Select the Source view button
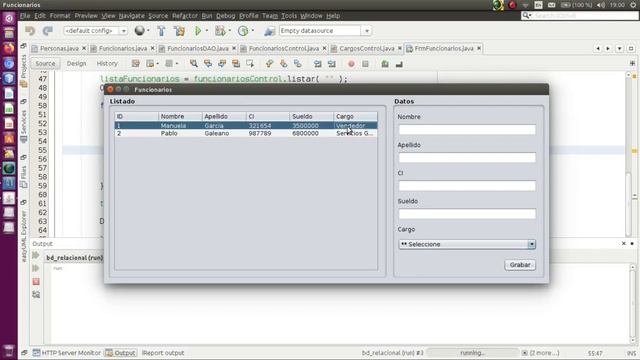The height and width of the screenshot is (360, 640). tap(45, 64)
